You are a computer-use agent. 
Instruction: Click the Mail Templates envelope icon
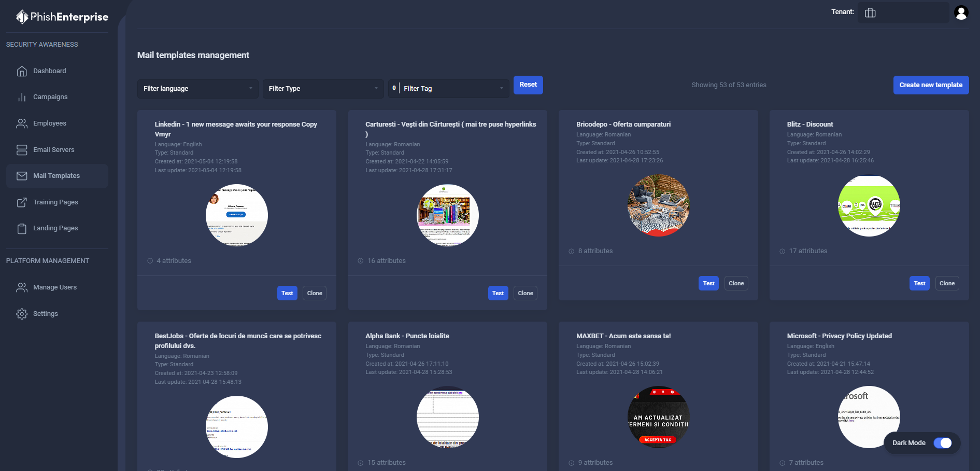(x=22, y=176)
